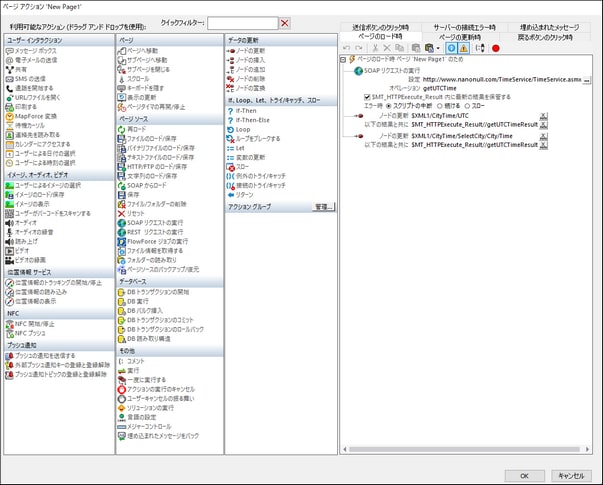Click inside the quick filter text field
This screenshot has height=485, width=603.
click(x=242, y=23)
